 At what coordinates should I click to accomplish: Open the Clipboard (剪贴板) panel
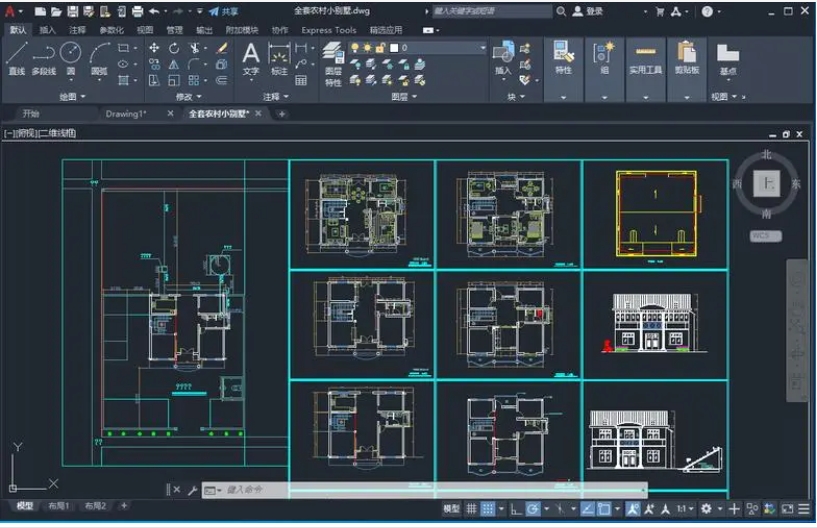[x=686, y=57]
